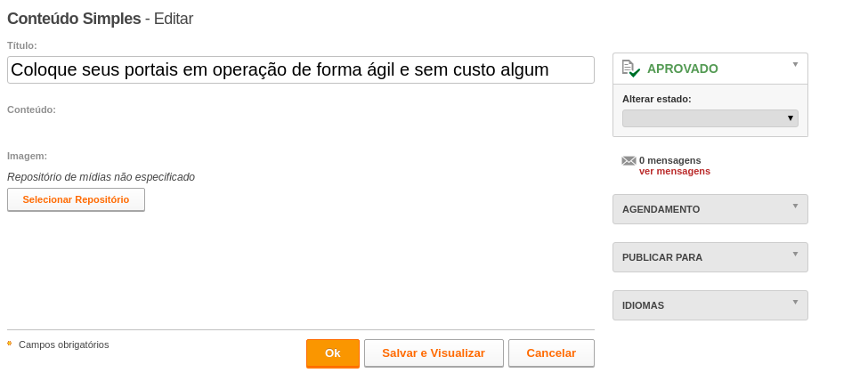This screenshot has height=389, width=868.
Task: Click the 0 mensagens counter text
Action: (x=669, y=161)
